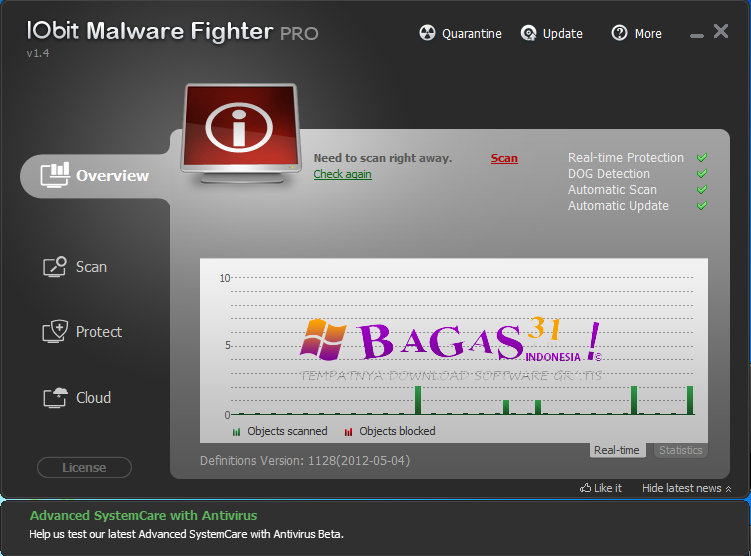Image resolution: width=751 pixels, height=556 pixels.
Task: Click the red Objects blocked legend icon
Action: click(x=348, y=432)
